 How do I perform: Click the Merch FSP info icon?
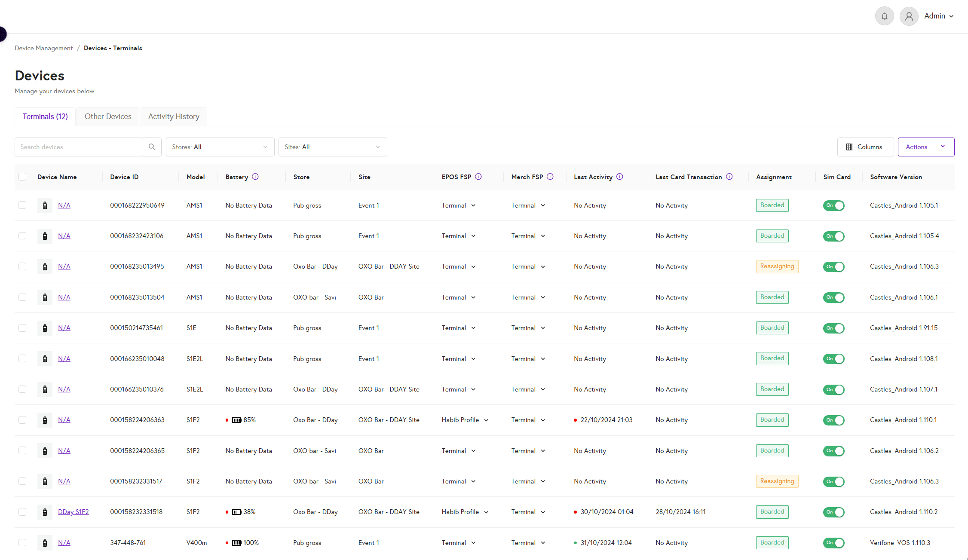(x=550, y=177)
